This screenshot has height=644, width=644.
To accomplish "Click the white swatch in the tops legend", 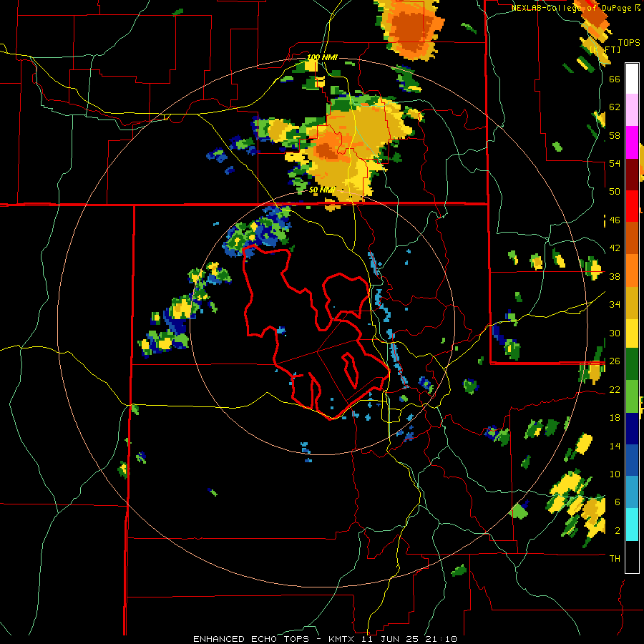I will [x=632, y=79].
